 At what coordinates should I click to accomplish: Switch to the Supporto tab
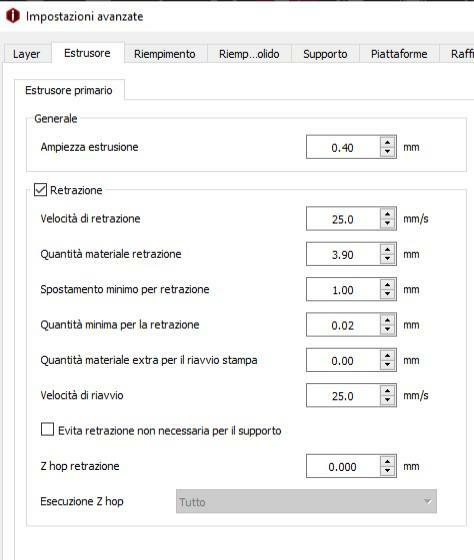pyautogui.click(x=325, y=54)
